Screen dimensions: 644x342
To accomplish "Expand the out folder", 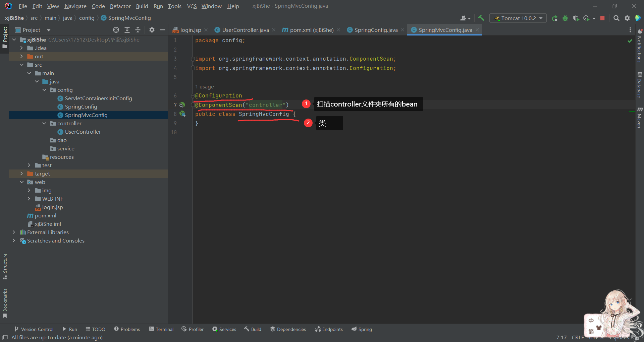I will [x=21, y=56].
